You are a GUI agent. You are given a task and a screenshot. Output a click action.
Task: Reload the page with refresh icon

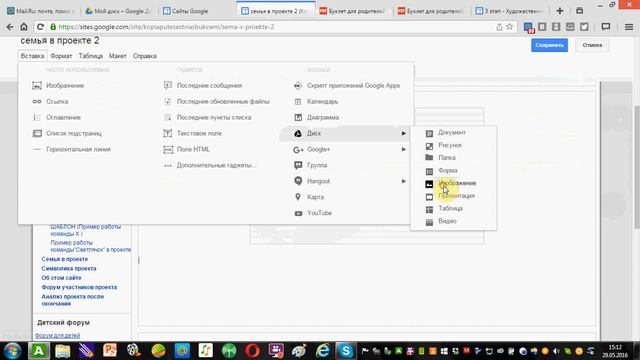point(40,27)
